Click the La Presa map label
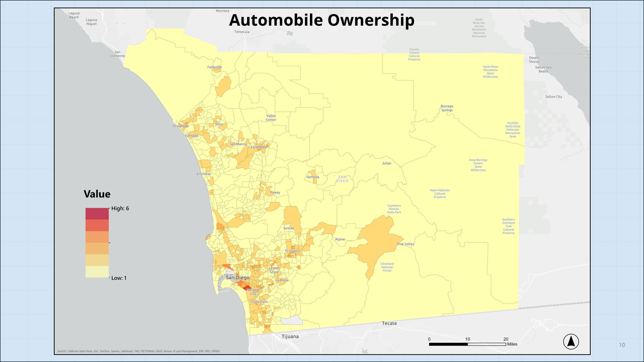 click(x=282, y=280)
